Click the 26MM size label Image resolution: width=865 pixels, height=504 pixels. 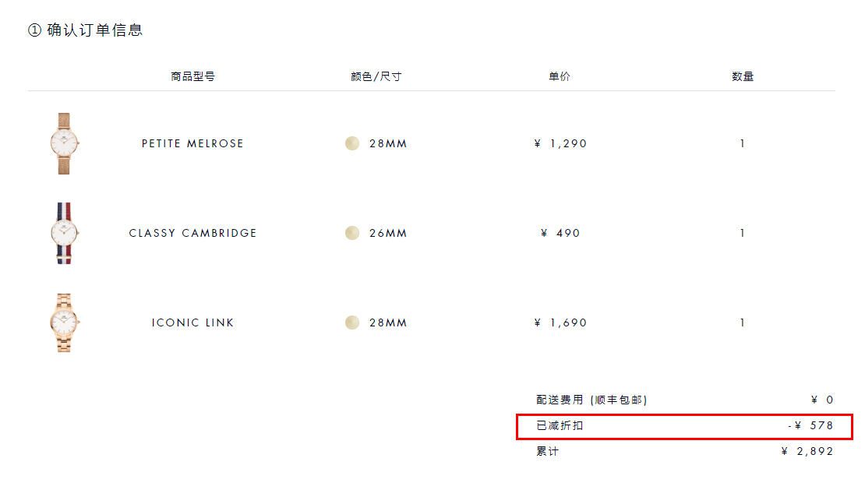(388, 233)
